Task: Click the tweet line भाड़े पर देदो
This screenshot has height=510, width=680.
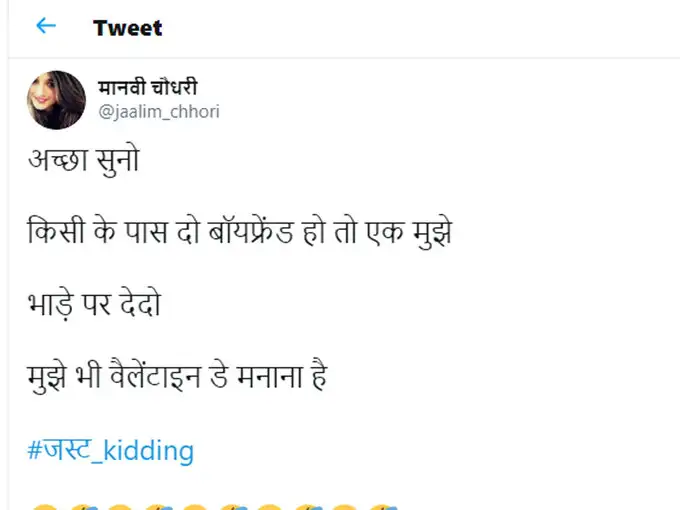Action: pos(93,305)
